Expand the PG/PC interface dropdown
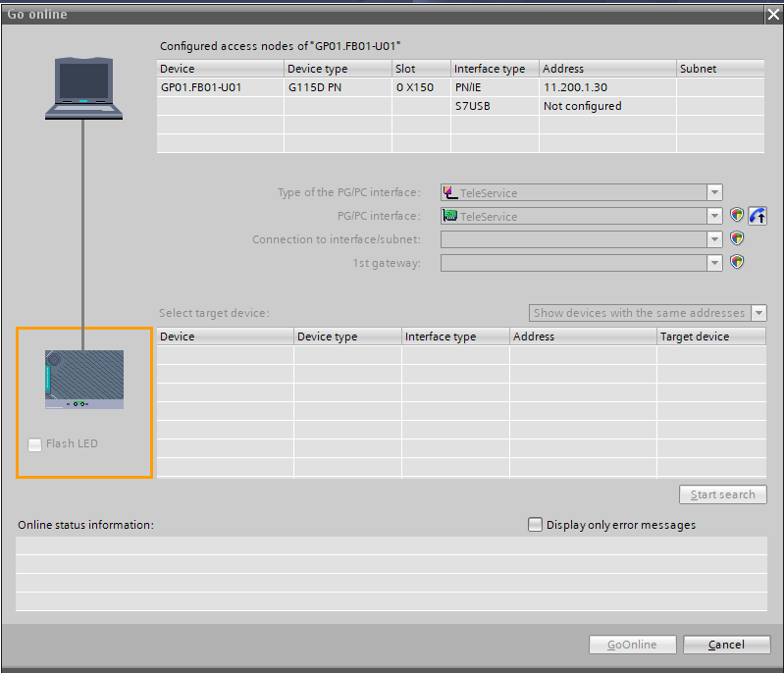This screenshot has height=673, width=784. pos(715,216)
